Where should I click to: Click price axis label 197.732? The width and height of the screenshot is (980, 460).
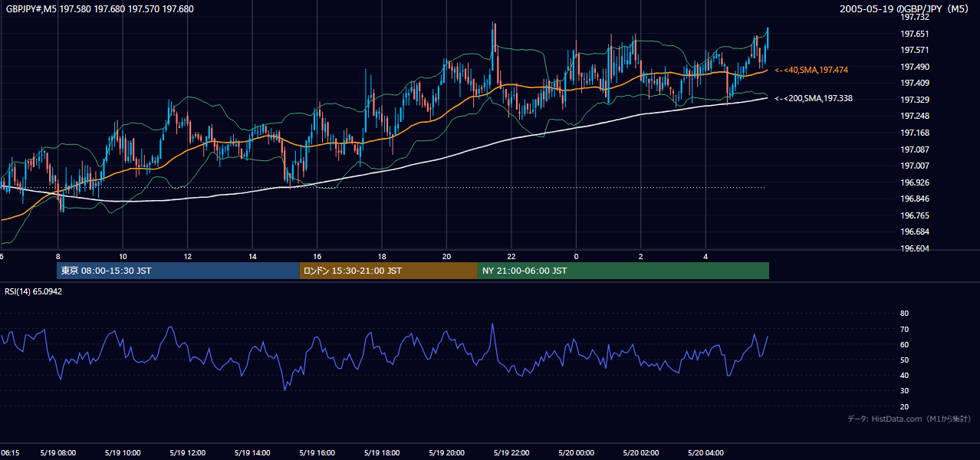click(915, 17)
